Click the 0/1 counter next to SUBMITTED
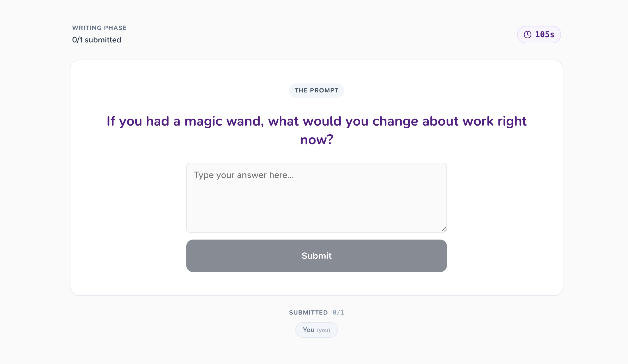Screen dimensions: 628x364 pyautogui.click(x=338, y=313)
